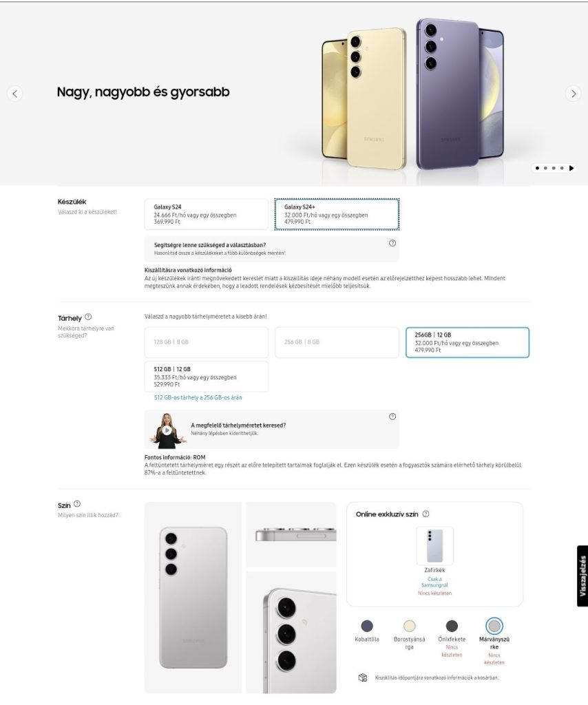Viewport: 588px width, 705px height.
Task: Pick the Kobaltlila color swatch
Action: coord(367,626)
